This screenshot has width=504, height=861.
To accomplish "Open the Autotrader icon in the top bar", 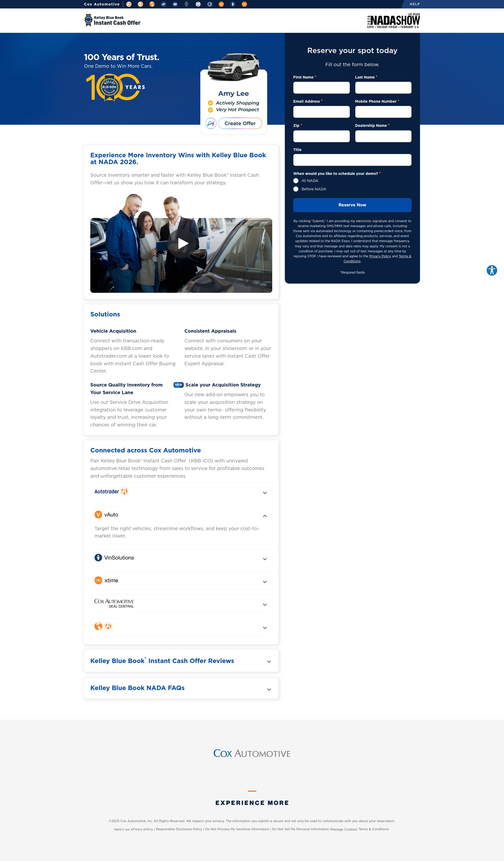I will 129,4.
